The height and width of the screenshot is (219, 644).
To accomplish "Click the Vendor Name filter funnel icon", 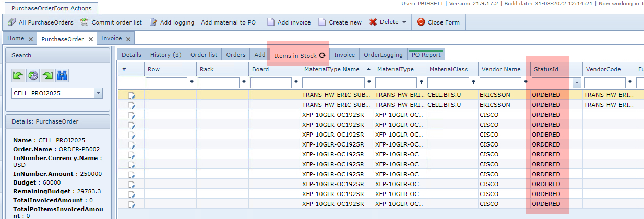I will point(526,83).
